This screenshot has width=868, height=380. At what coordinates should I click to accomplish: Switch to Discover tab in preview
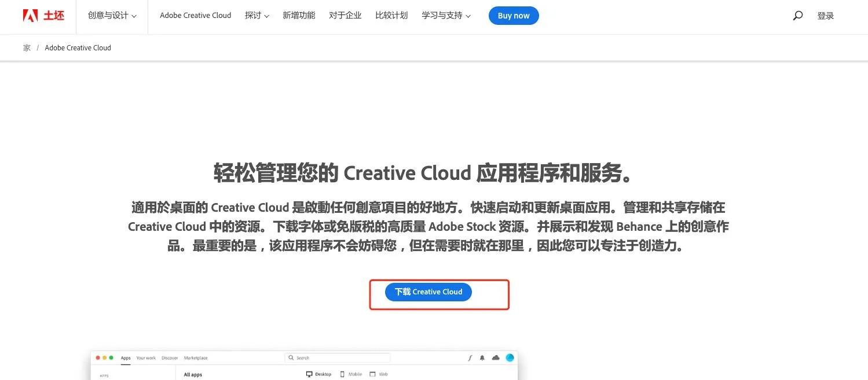point(170,358)
